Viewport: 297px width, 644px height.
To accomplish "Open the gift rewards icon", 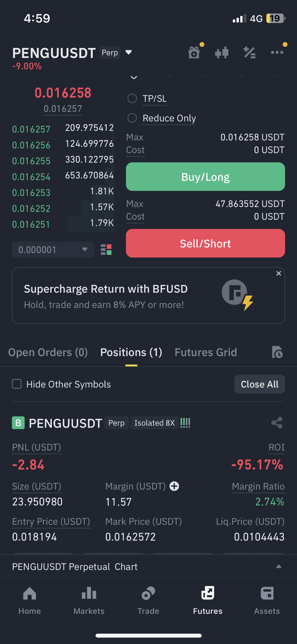I will [194, 52].
